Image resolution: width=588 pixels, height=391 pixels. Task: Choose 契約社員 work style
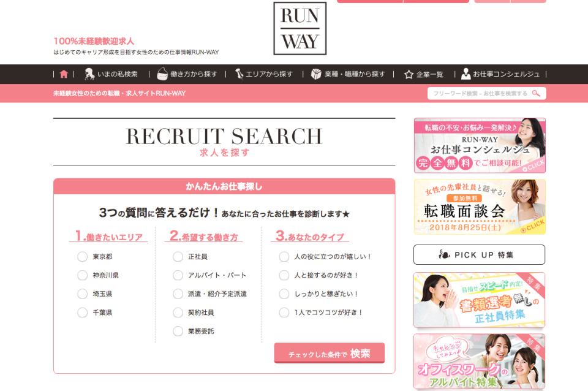tap(178, 313)
